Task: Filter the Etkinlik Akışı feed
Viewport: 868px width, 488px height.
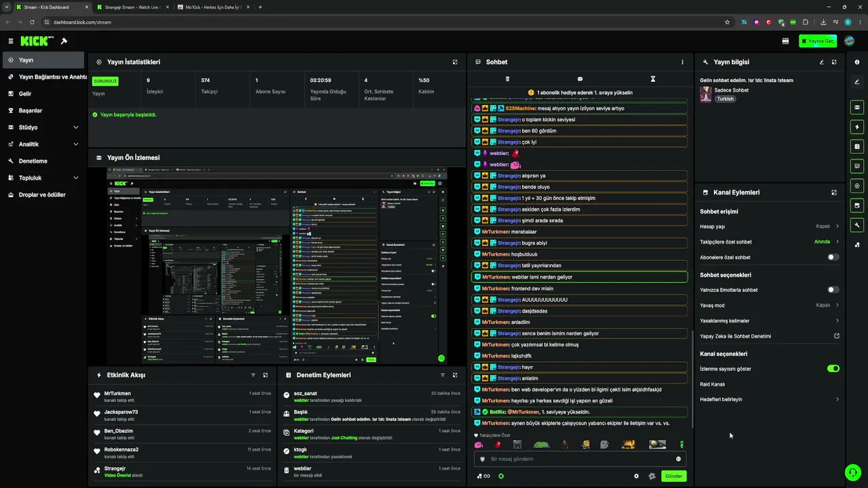Action: point(253,375)
